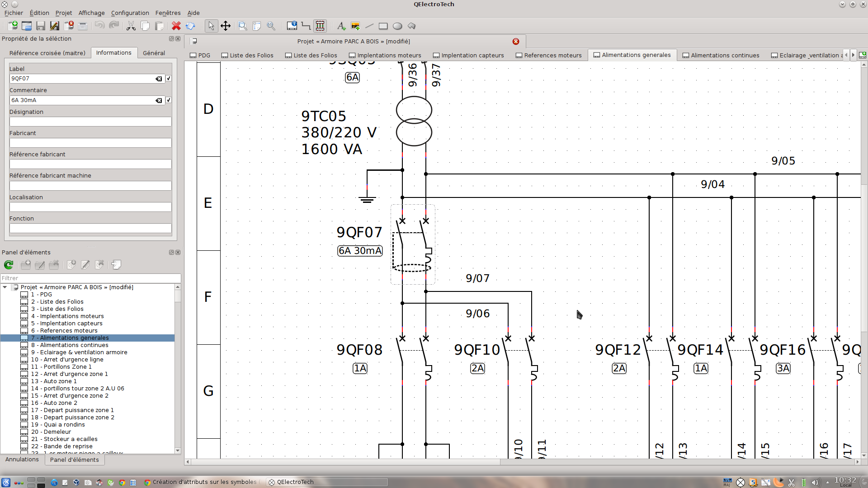Click the Close project toolbar icon
The width and height of the screenshot is (868, 488).
tap(69, 26)
